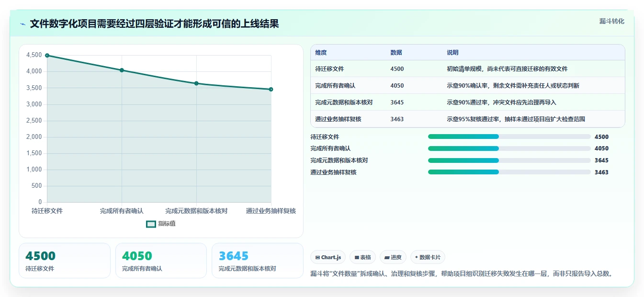Select table cell 通过业务抽样复核
644x297 pixels.
click(x=338, y=119)
